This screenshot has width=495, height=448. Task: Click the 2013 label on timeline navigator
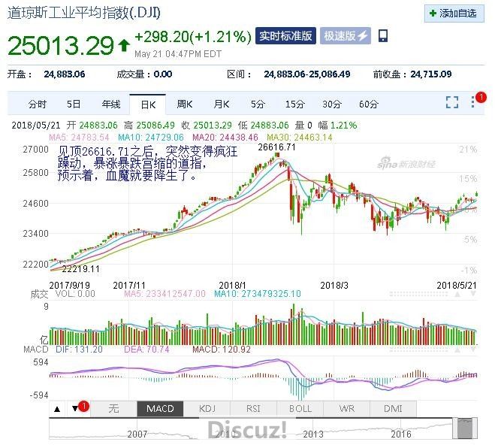point(313,434)
